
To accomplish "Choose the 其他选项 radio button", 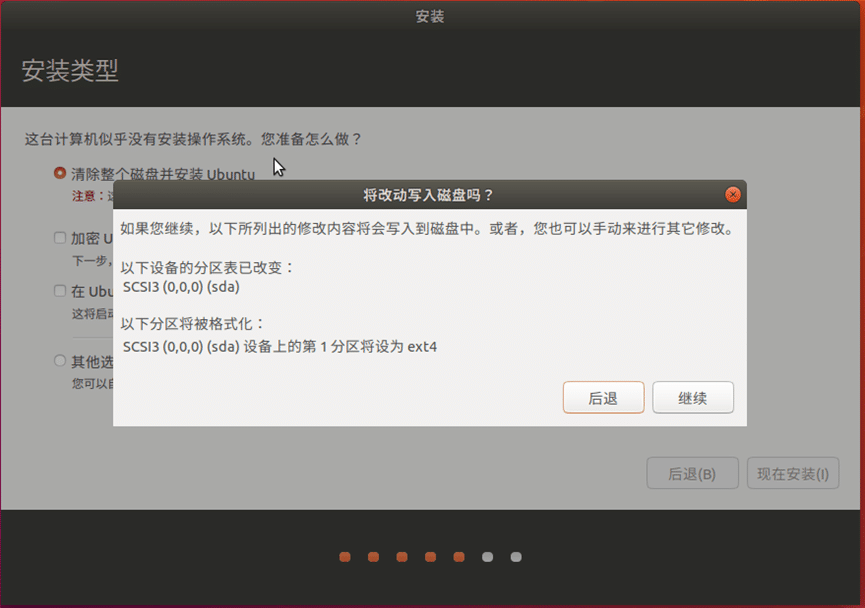I will tap(60, 361).
